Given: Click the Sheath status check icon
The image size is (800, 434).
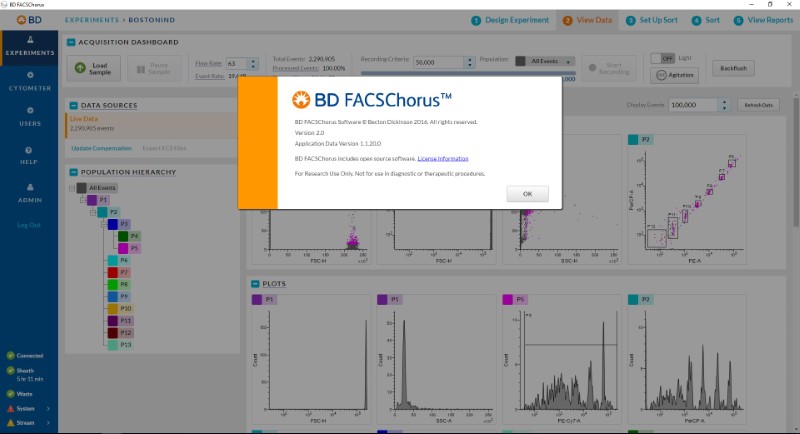Looking at the screenshot, I should pos(10,371).
